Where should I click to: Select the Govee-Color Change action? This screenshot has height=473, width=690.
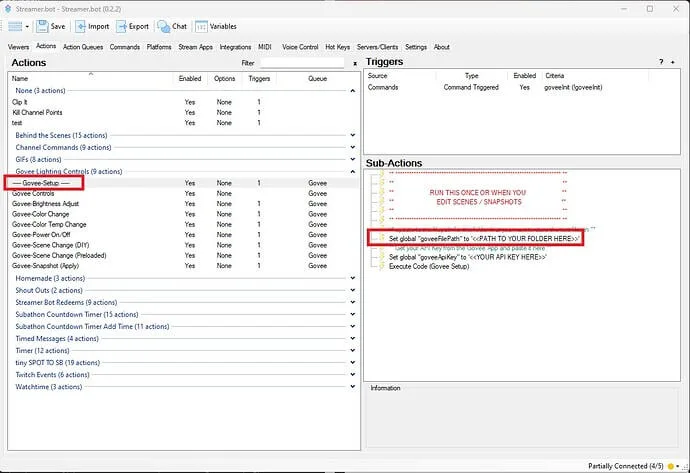click(183, 214)
